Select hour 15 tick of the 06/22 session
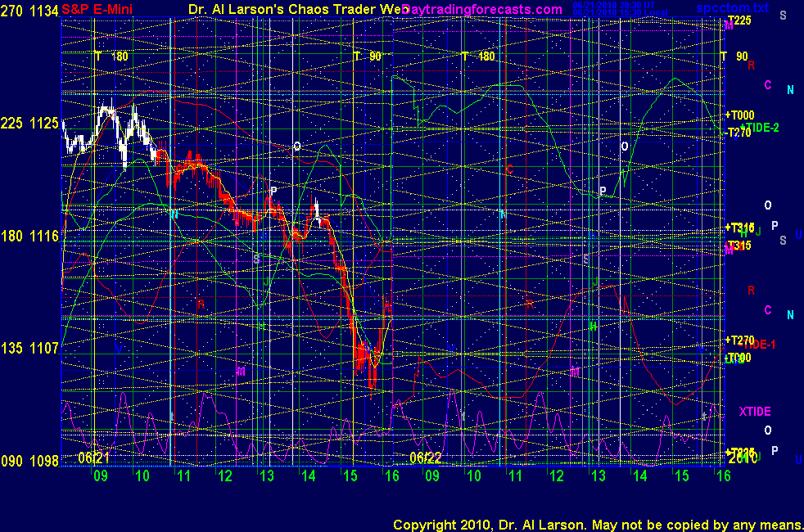This screenshot has height=532, width=804. click(681, 476)
